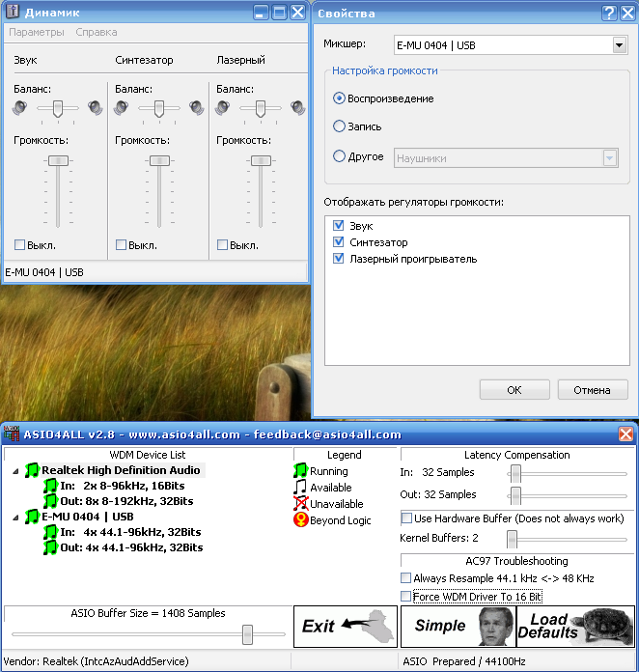
Task: Click the left speaker icon under Синтезатор balance
Action: point(121,107)
